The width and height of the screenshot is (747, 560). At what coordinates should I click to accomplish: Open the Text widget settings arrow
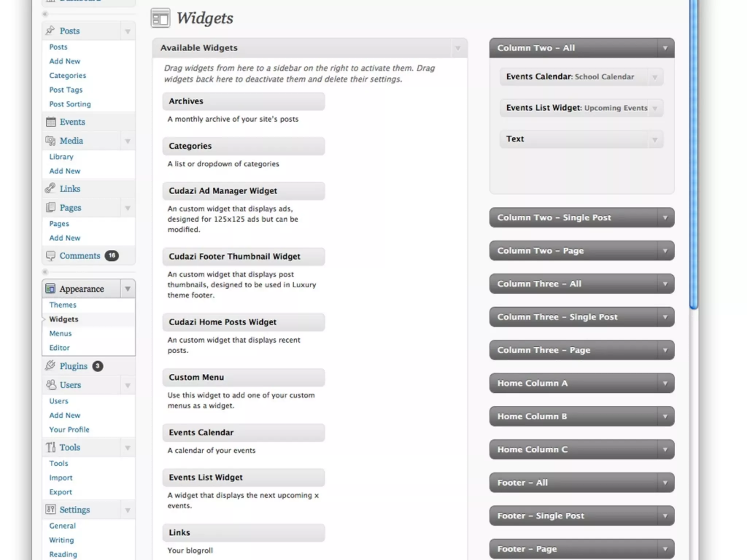(x=655, y=140)
